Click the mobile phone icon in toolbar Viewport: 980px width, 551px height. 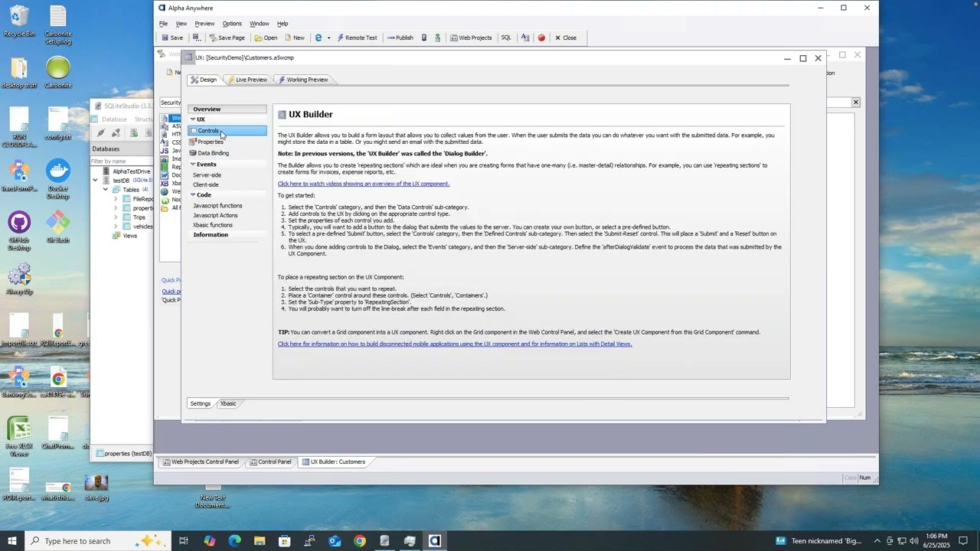pos(424,37)
